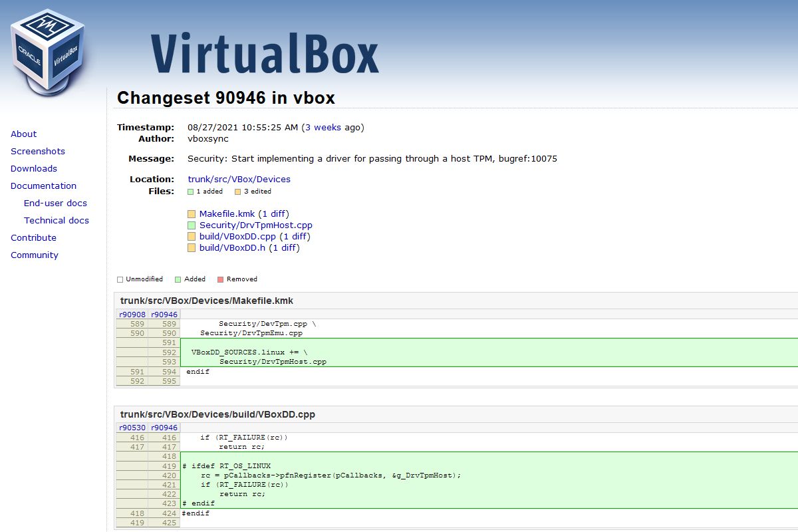Click the VirtualBox title banner

tap(265, 53)
